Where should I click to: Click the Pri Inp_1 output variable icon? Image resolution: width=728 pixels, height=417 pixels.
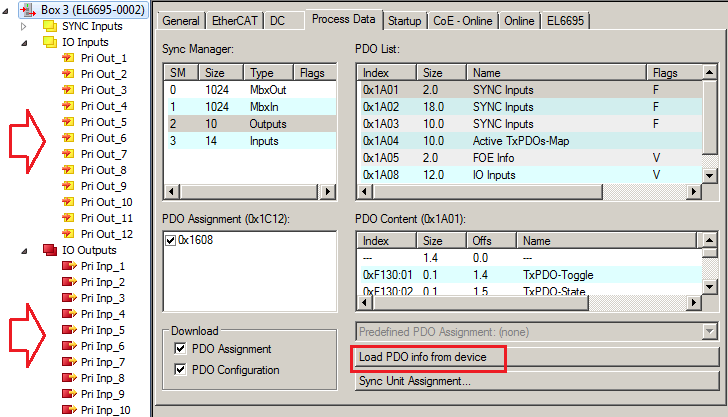click(x=69, y=266)
